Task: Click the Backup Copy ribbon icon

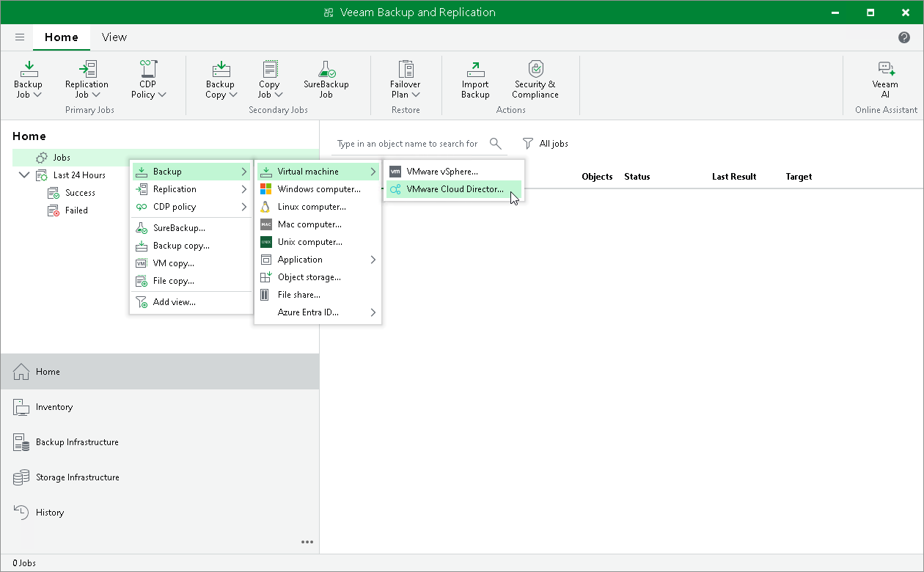Action: point(221,69)
